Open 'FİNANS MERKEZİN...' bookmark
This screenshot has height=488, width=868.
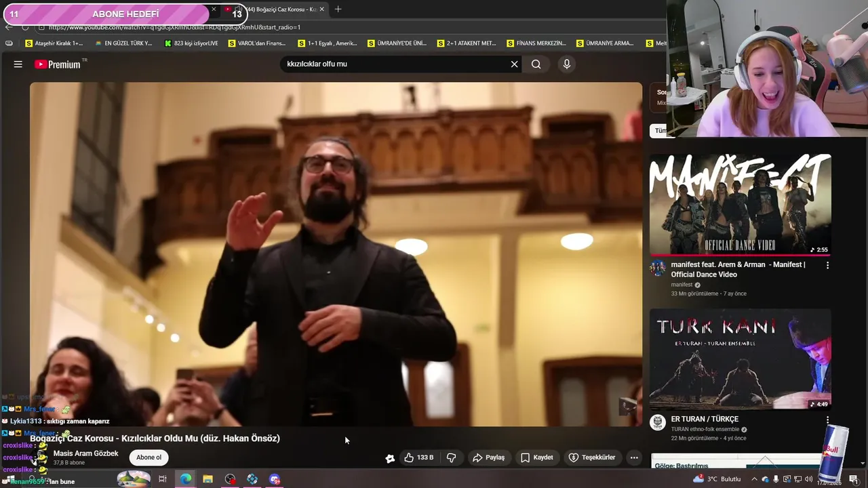coord(536,43)
